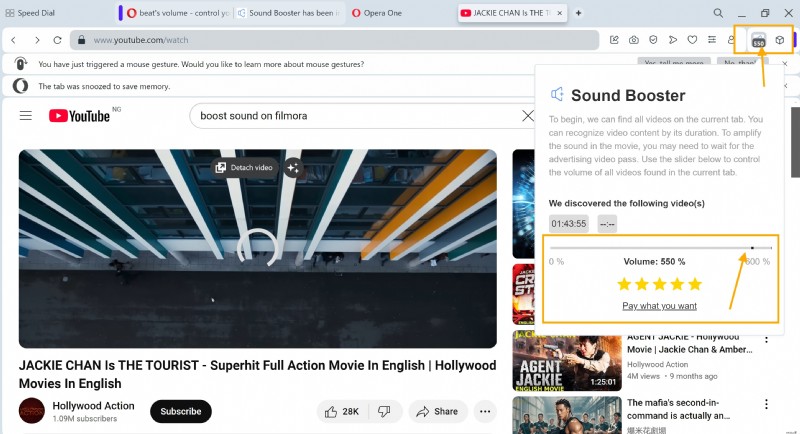
Task: Open options menu for the mafia's second-in-command video
Action: coord(766,404)
